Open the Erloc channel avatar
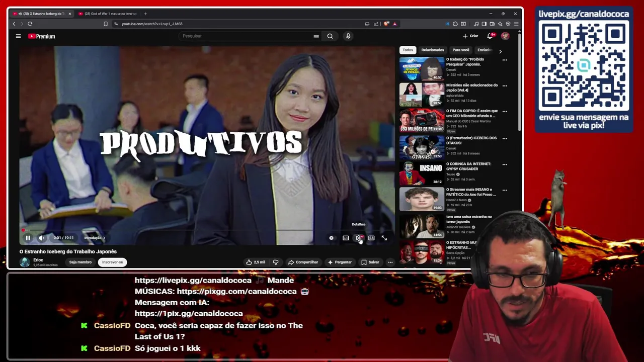 point(25,262)
